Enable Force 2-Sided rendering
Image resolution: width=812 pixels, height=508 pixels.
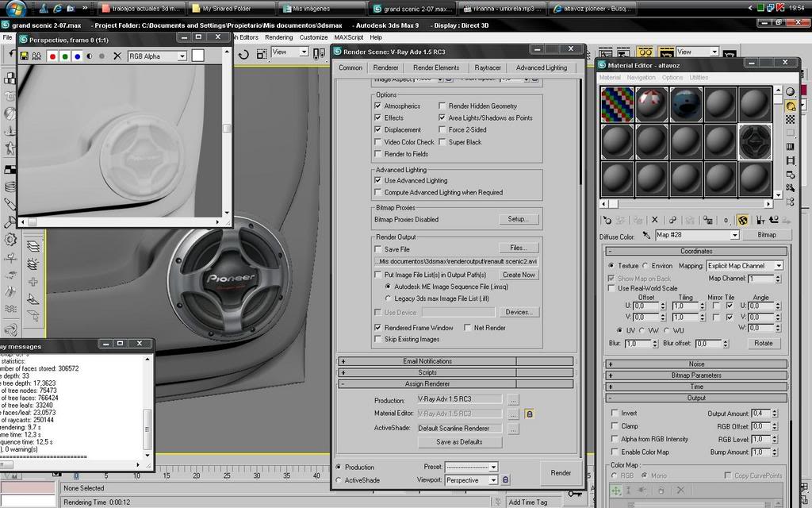click(x=442, y=129)
